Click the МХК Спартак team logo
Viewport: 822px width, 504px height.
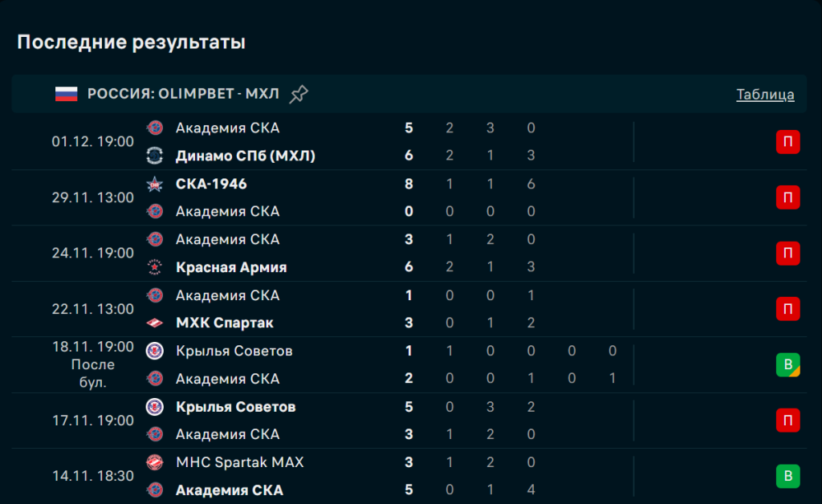(x=155, y=323)
